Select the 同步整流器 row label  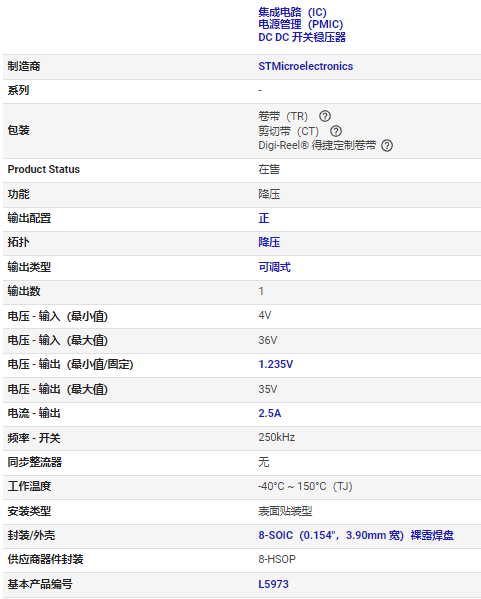pos(34,462)
